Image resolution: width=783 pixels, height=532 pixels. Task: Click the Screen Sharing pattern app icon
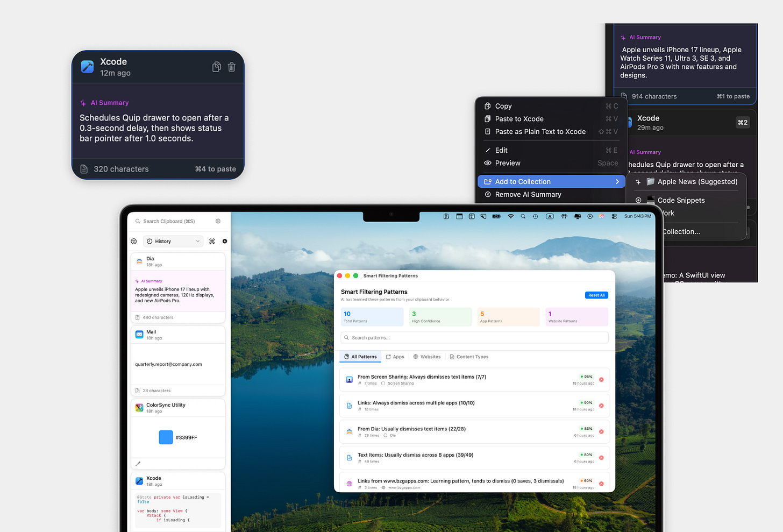[350, 380]
